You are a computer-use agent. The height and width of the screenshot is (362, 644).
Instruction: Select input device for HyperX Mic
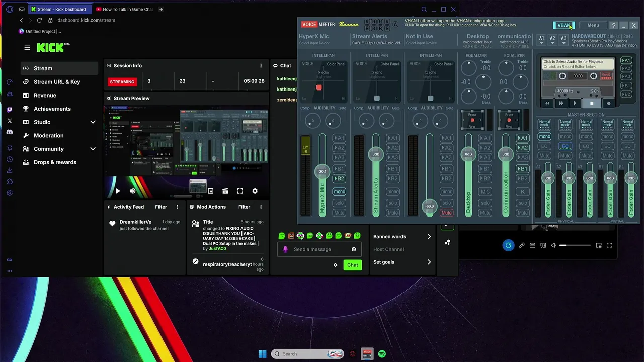(315, 43)
